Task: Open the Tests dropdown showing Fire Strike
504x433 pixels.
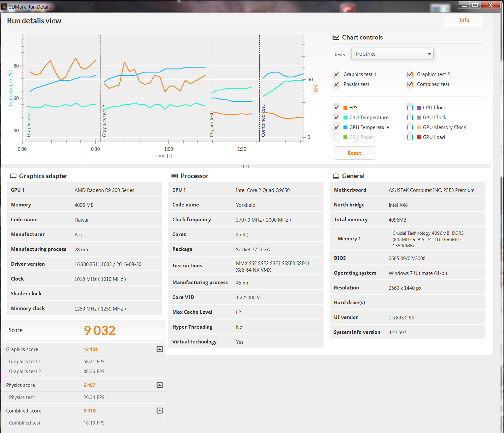Action: pyautogui.click(x=392, y=54)
